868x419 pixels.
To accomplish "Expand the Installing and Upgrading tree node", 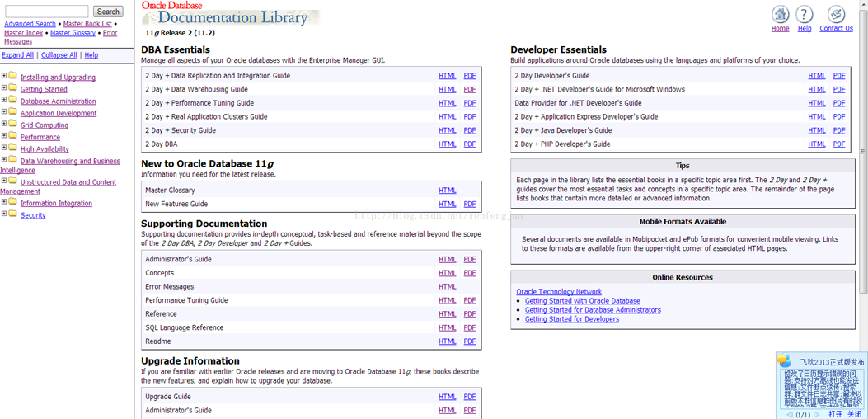I will click(4, 76).
